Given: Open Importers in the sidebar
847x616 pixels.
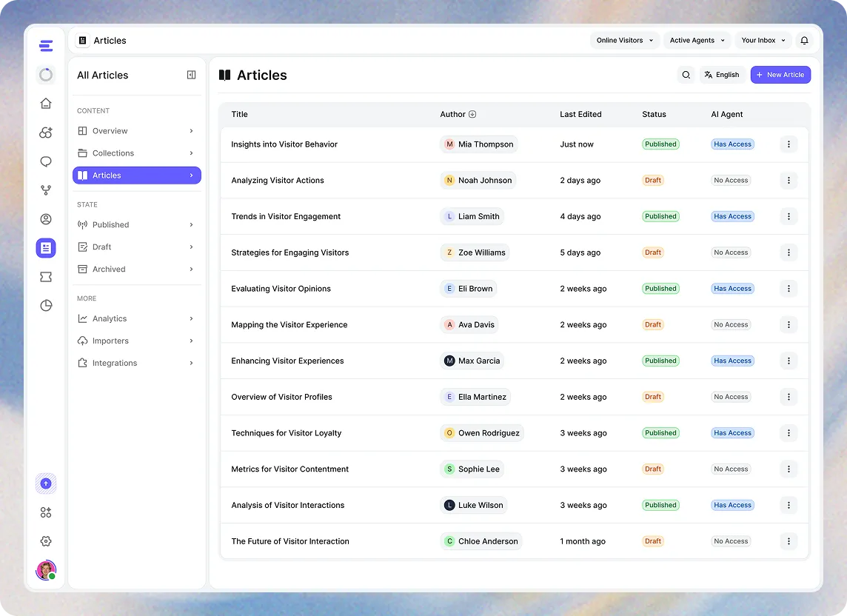Looking at the screenshot, I should tap(137, 341).
